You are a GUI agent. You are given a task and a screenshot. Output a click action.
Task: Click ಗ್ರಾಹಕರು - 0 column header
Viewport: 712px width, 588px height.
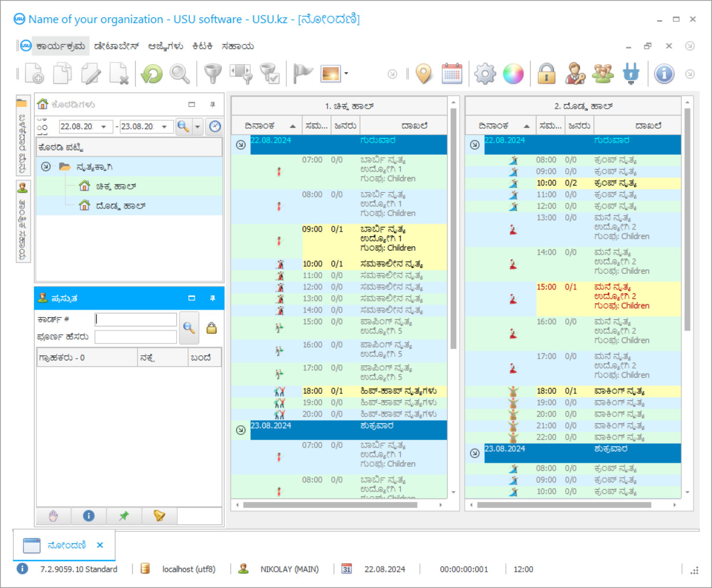pyautogui.click(x=87, y=358)
